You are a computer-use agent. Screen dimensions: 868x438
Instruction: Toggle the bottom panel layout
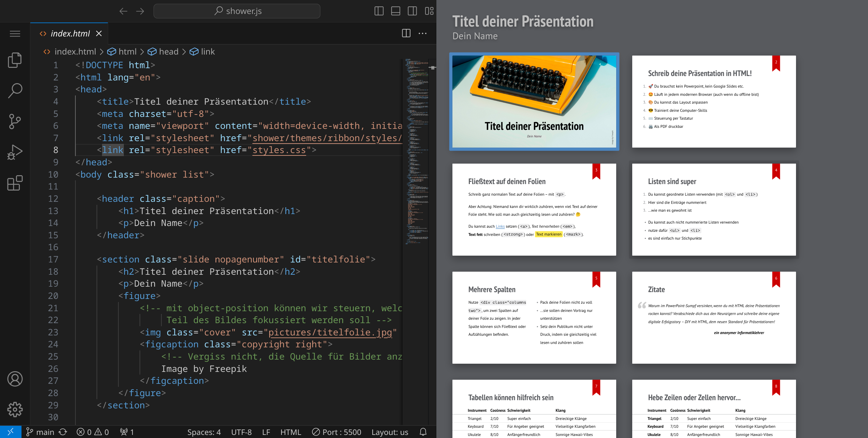[395, 11]
